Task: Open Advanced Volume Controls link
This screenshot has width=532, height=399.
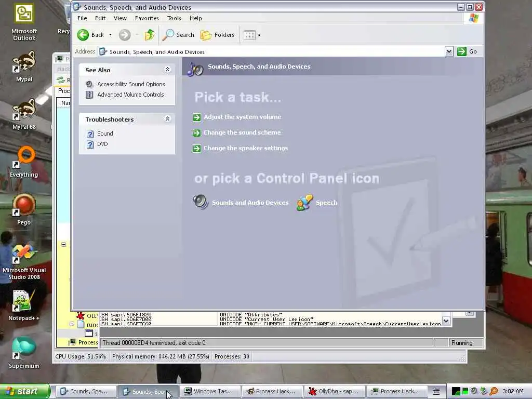Action: coord(130,95)
